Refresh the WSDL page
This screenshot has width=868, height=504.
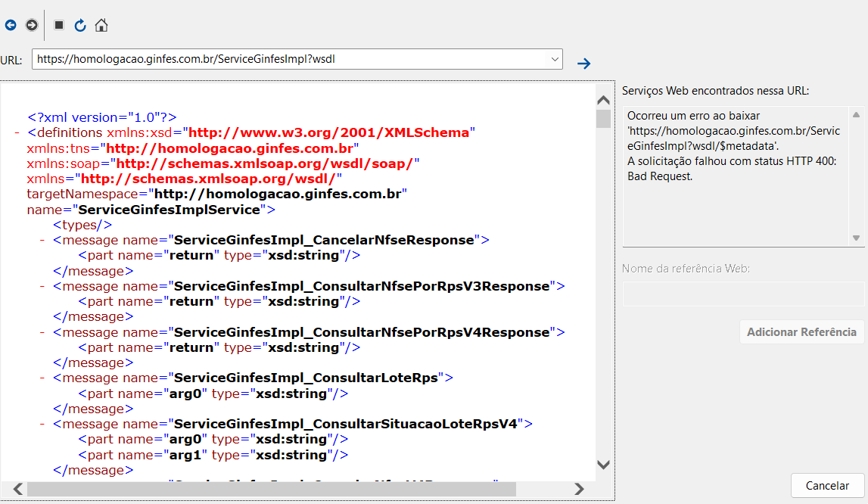pos(80,25)
